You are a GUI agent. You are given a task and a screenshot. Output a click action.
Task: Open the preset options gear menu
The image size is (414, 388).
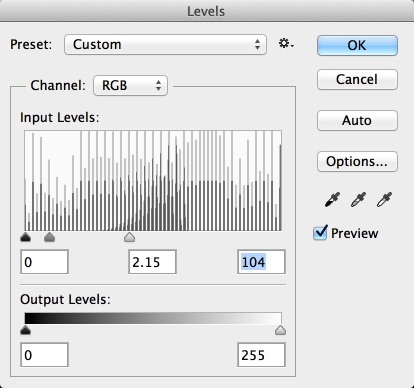(286, 44)
